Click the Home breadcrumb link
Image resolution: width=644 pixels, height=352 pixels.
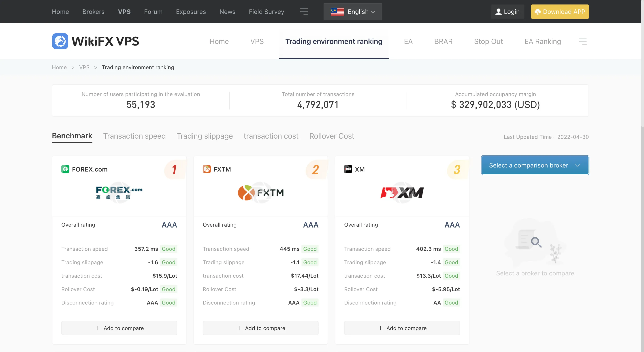coord(59,67)
